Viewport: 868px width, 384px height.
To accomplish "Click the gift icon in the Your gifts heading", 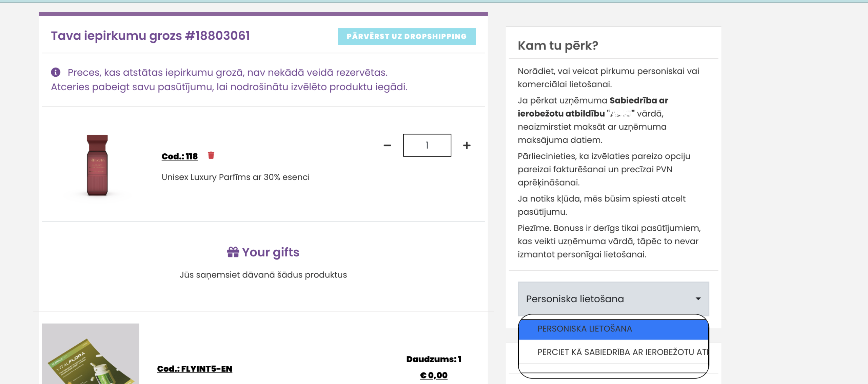I will 233,252.
